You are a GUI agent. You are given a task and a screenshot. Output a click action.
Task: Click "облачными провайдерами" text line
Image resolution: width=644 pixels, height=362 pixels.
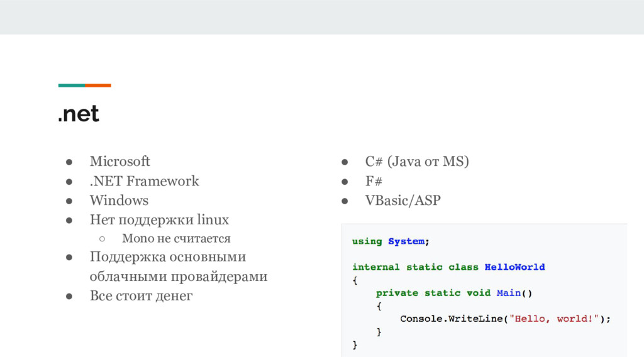179,277
